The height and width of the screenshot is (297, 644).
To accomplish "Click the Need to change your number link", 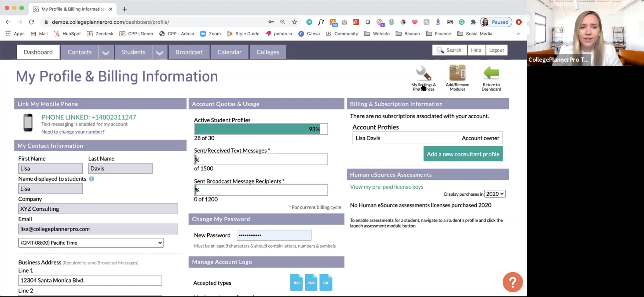I will [x=73, y=132].
